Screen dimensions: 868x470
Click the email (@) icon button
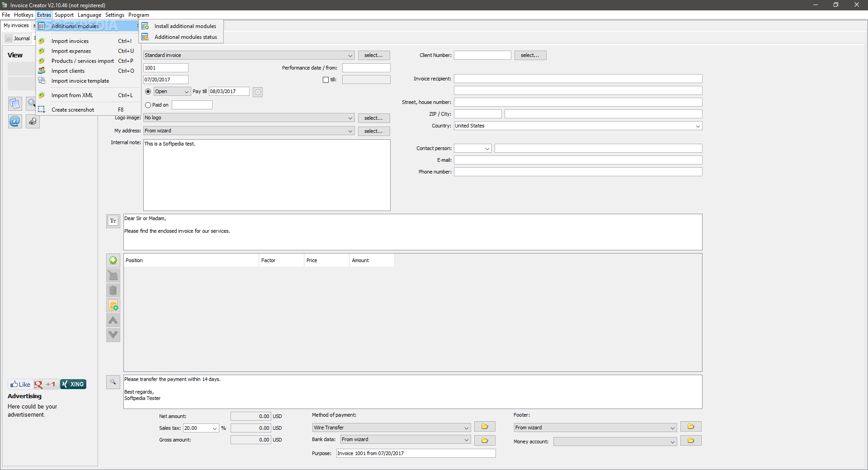(x=15, y=121)
